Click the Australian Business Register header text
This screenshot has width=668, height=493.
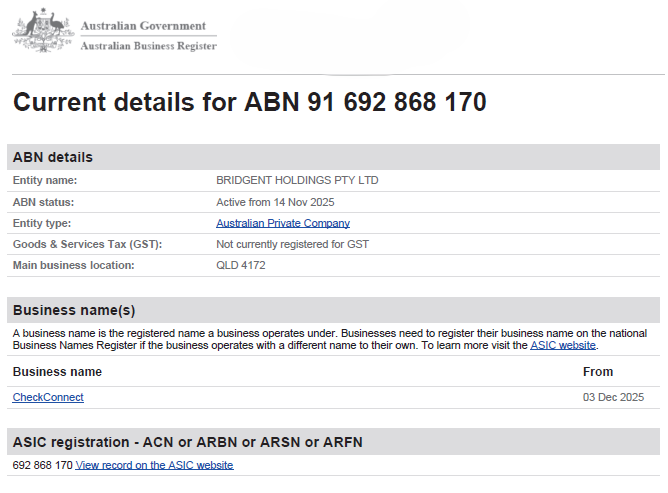(x=149, y=46)
